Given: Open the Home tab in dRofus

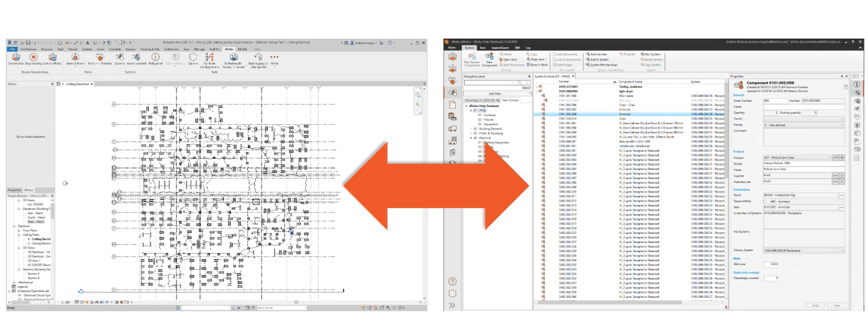Looking at the screenshot, I should click(452, 48).
